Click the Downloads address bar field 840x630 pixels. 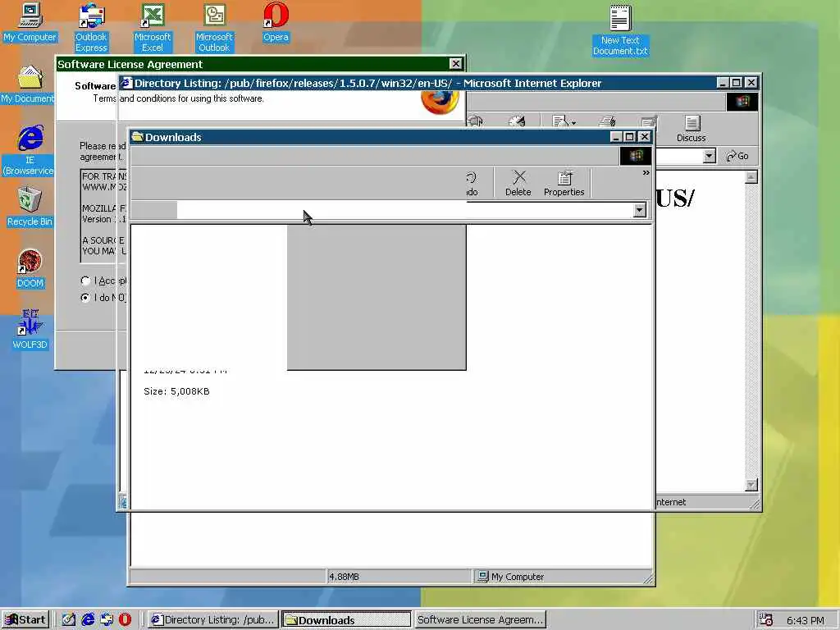coord(405,210)
